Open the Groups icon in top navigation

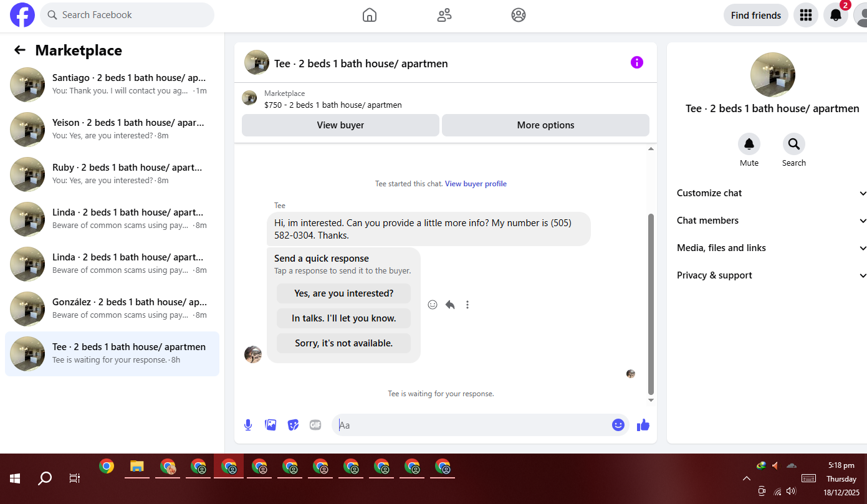click(x=519, y=15)
